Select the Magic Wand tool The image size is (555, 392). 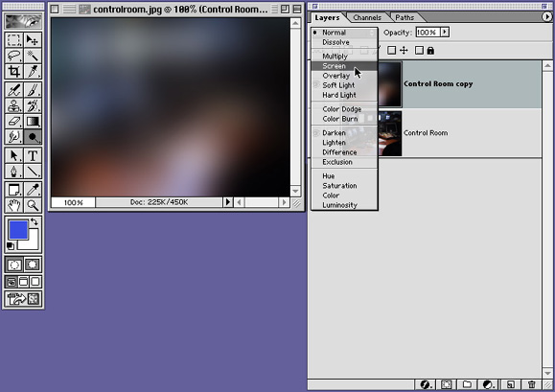click(x=33, y=56)
